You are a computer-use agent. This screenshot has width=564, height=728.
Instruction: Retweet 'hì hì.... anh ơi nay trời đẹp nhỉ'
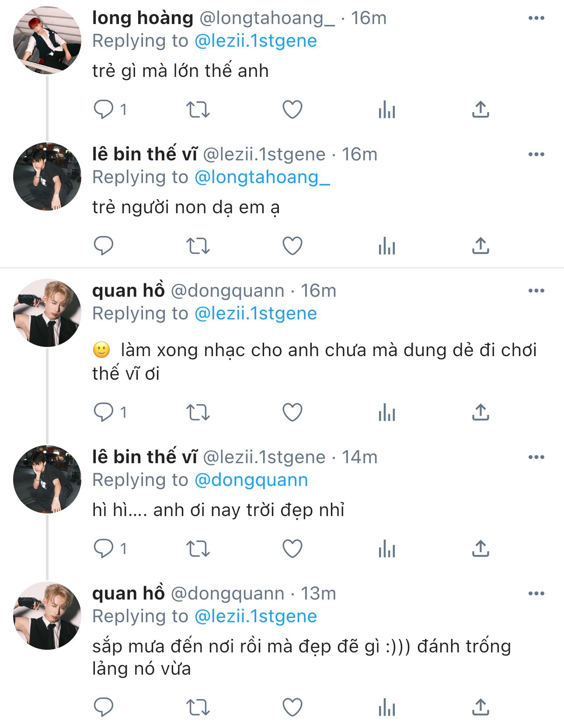(x=198, y=548)
